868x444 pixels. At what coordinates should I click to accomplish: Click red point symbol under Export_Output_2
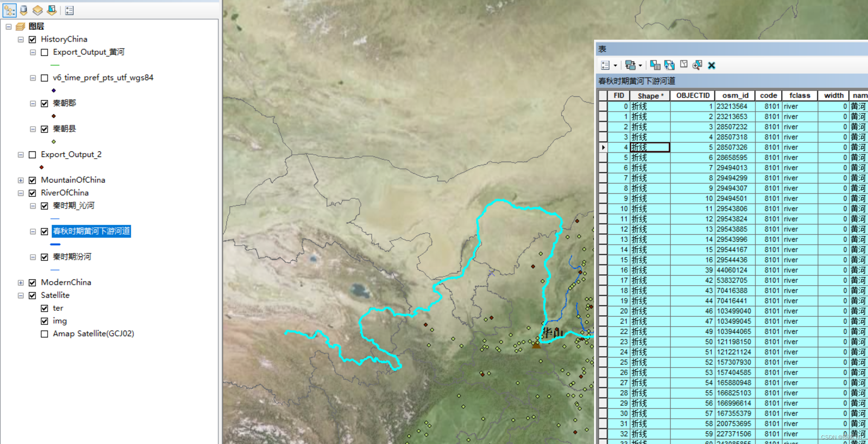pos(42,167)
